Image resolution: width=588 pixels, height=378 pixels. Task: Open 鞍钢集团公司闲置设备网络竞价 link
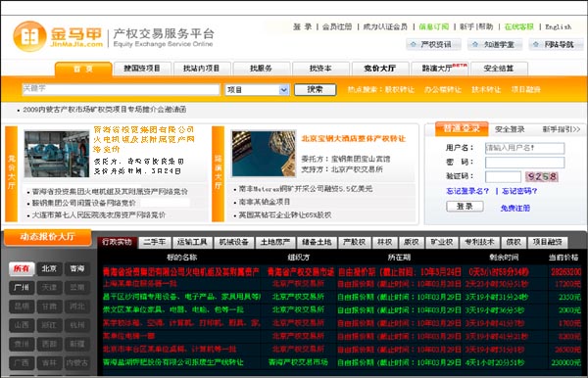pos(83,203)
